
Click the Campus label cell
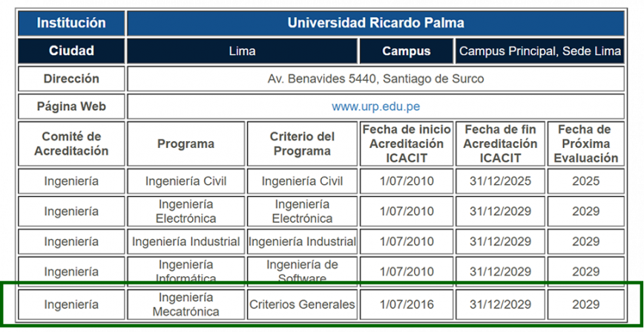(x=406, y=51)
